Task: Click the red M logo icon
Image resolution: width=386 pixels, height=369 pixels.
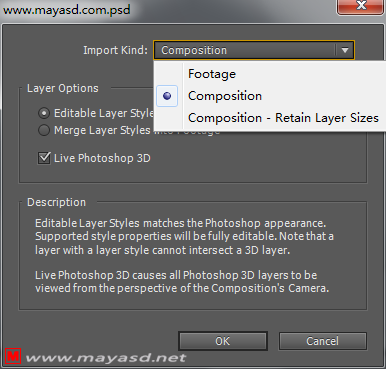Action: point(13,356)
